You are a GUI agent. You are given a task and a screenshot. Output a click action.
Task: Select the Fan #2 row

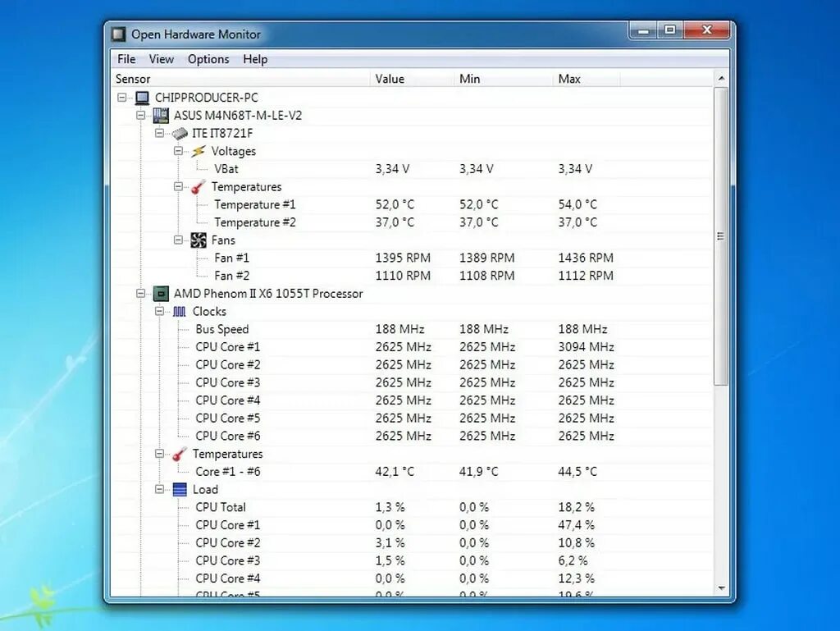pos(412,276)
